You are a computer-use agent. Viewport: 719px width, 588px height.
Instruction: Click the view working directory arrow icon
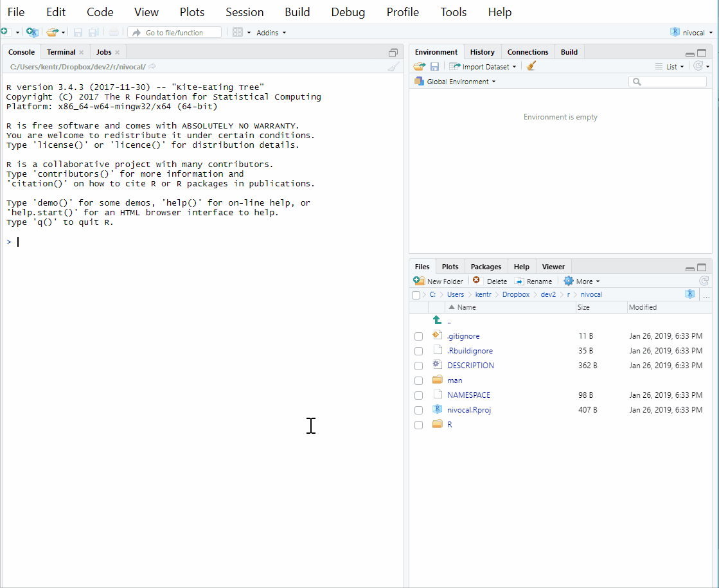coord(152,66)
